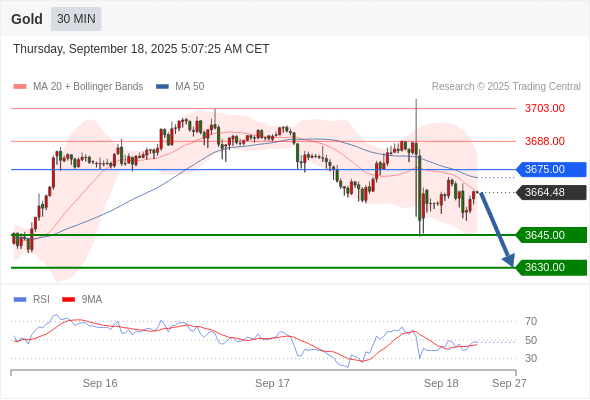The height and width of the screenshot is (400, 590).
Task: Click the 3630.00 target price tag
Action: coord(551,268)
